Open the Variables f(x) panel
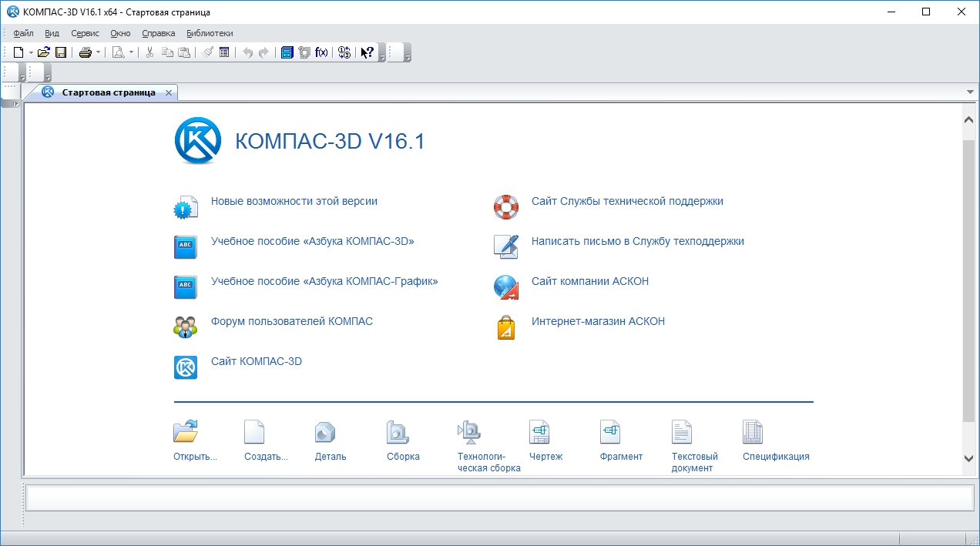Screen dimensions: 980x546 point(322,52)
